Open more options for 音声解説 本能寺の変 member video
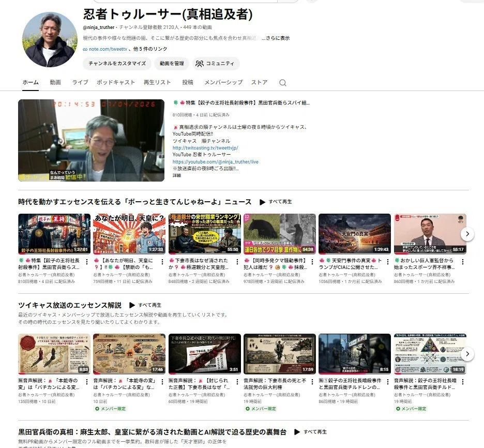This screenshot has height=448, width=484. tap(162, 382)
